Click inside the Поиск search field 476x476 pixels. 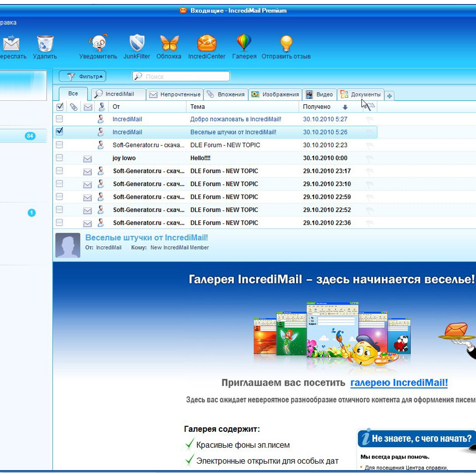pos(181,76)
